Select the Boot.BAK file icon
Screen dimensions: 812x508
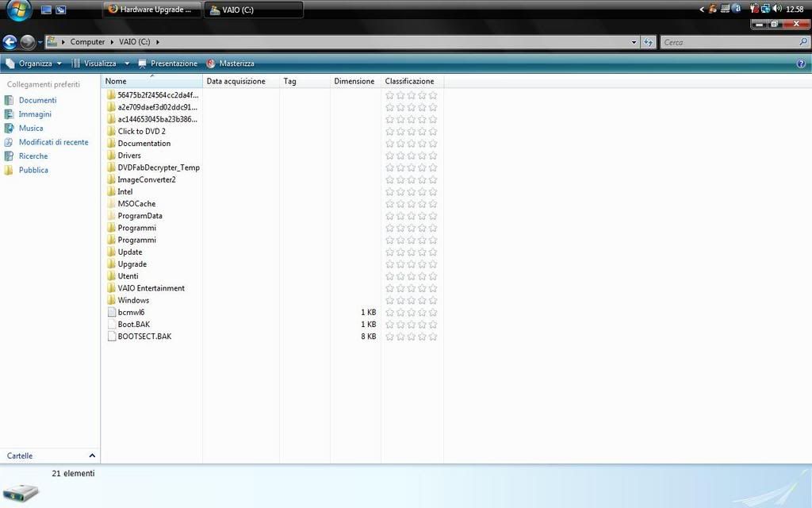tap(111, 324)
